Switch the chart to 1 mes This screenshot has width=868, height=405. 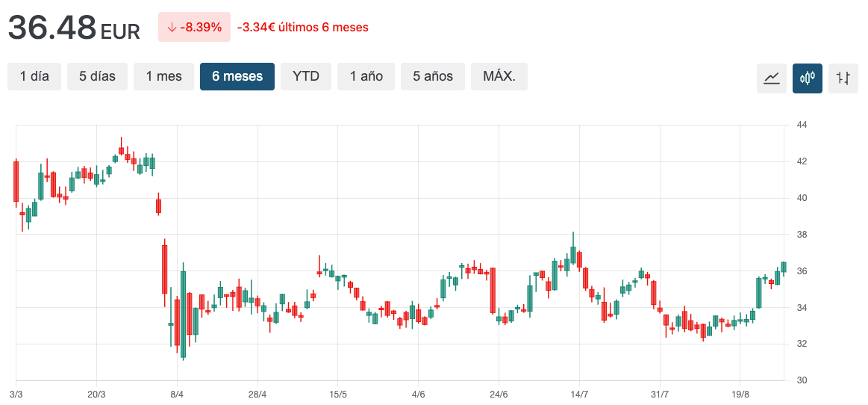(163, 76)
